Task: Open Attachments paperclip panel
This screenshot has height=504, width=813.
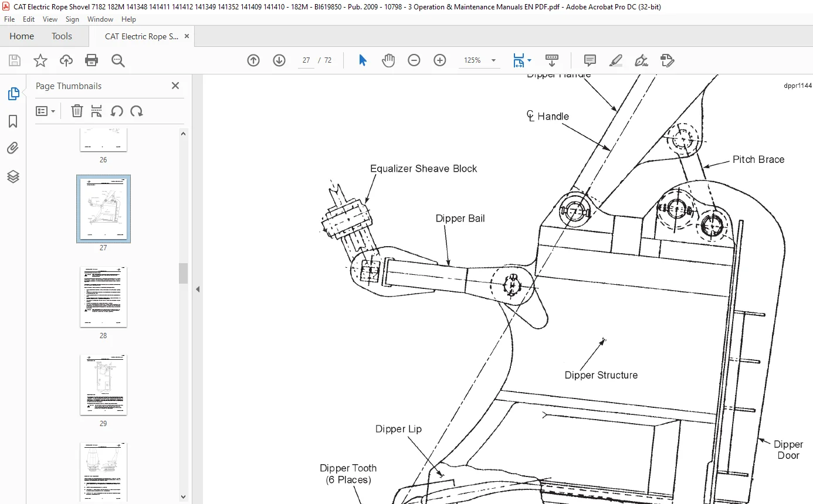Action: (13, 148)
